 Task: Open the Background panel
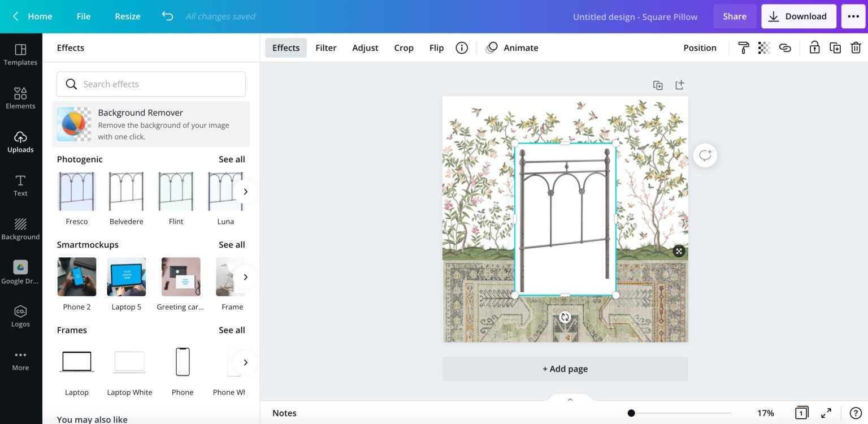tap(20, 229)
